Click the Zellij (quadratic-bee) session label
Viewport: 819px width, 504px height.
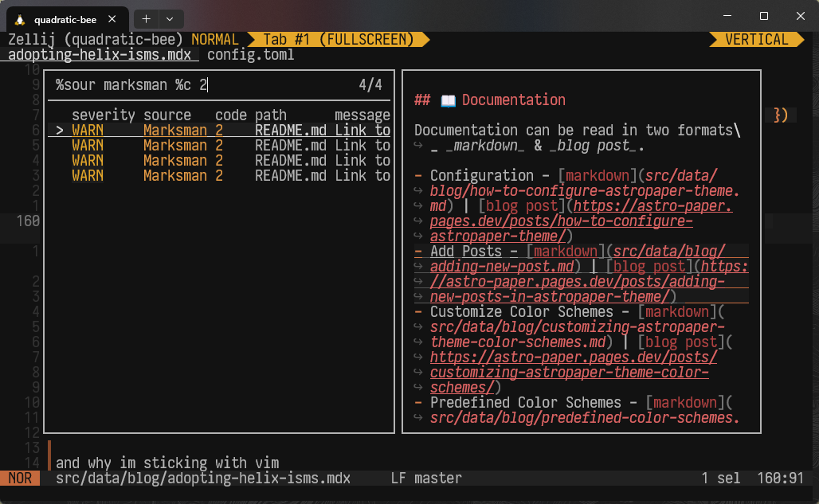pyautogui.click(x=96, y=40)
